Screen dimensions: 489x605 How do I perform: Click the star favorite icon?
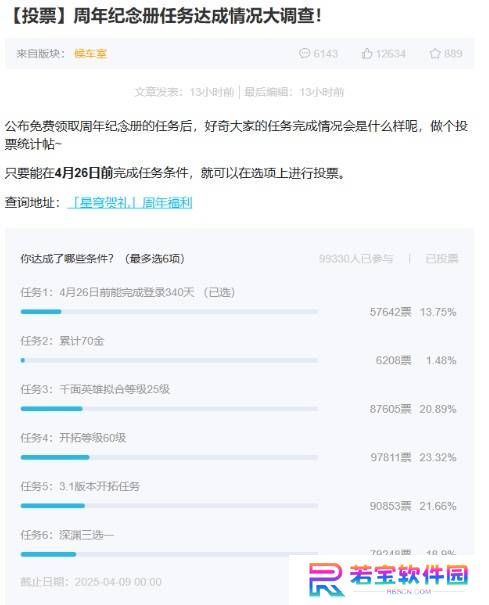(x=435, y=53)
